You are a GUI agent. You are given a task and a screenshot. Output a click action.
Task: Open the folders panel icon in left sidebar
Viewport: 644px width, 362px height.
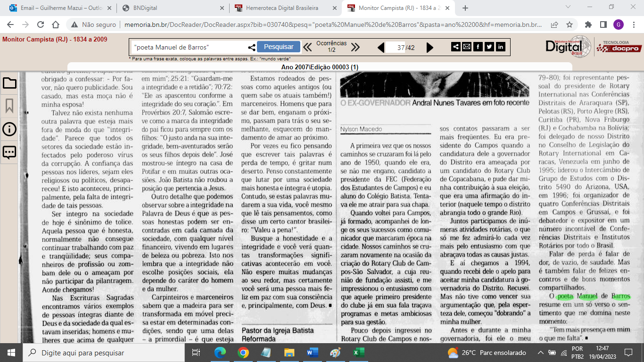[x=9, y=83]
